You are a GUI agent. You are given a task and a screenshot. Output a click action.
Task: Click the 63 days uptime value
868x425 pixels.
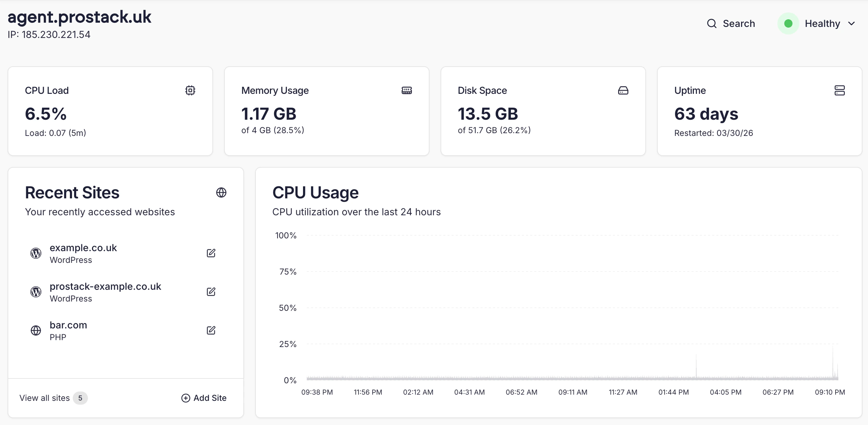pyautogui.click(x=706, y=114)
